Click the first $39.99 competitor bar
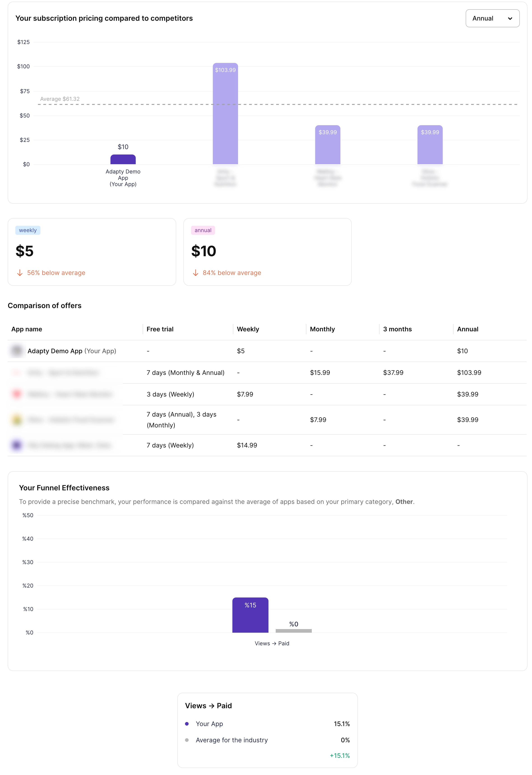The width and height of the screenshot is (532, 775). (x=328, y=145)
